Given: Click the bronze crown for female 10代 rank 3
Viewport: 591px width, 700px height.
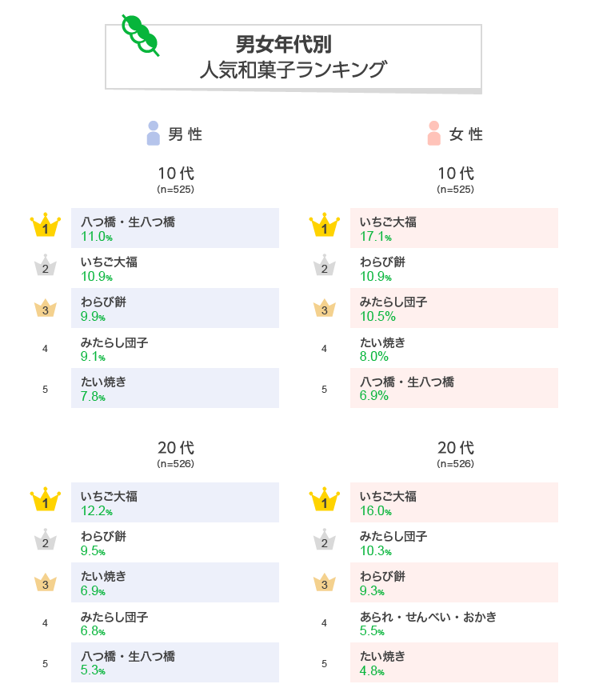Looking at the screenshot, I should [x=325, y=307].
